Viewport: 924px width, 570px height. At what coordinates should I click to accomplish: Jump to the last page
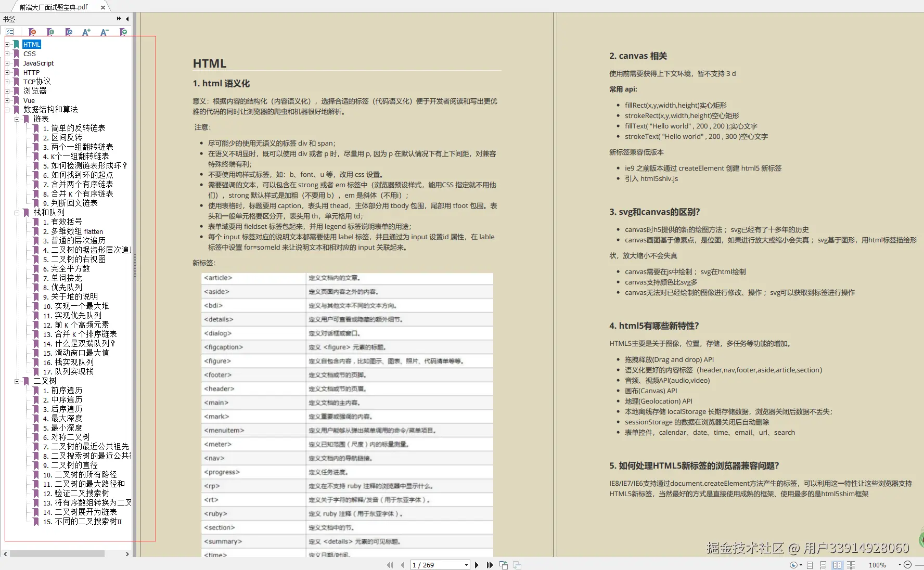(490, 565)
